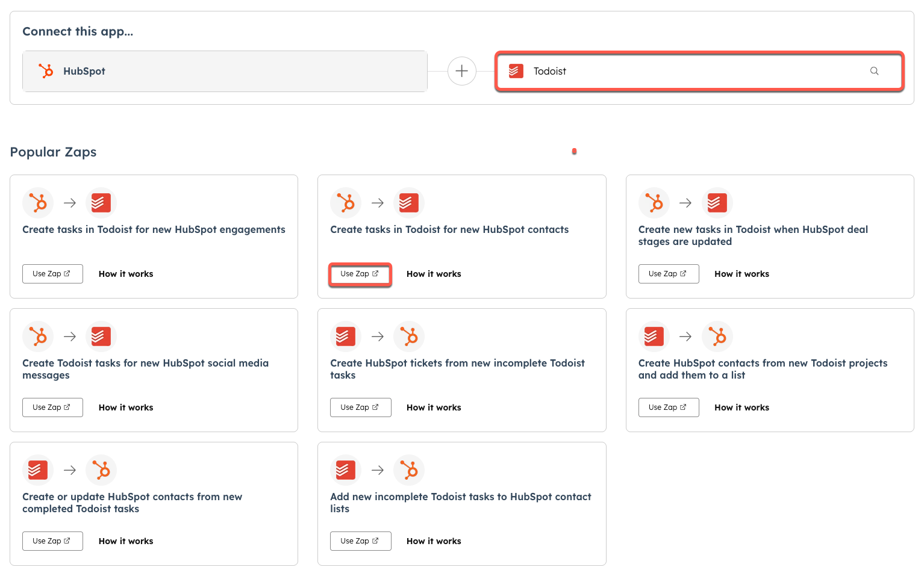Select the HubSpot app field

(x=225, y=71)
